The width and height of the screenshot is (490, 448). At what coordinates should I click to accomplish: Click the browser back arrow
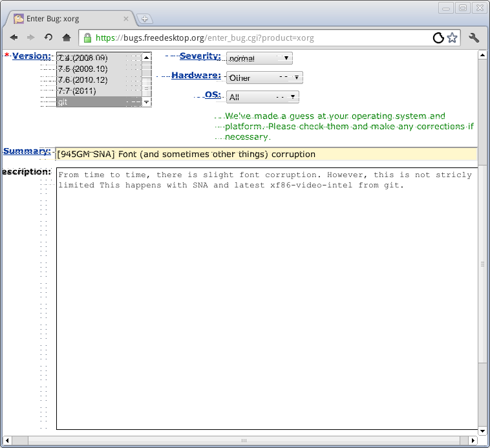[14, 37]
